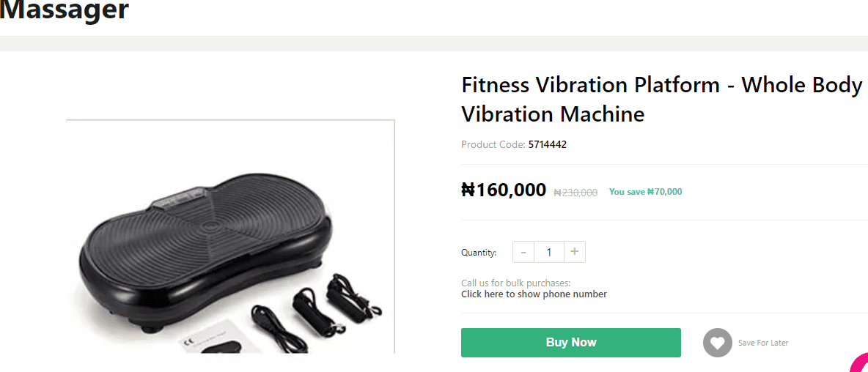
Task: Click the Product Code label
Action: (493, 144)
